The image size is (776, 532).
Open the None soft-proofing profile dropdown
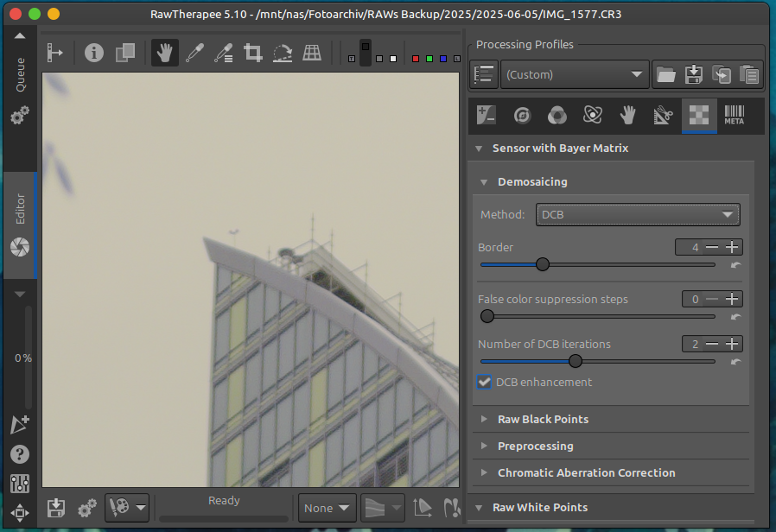[328, 508]
